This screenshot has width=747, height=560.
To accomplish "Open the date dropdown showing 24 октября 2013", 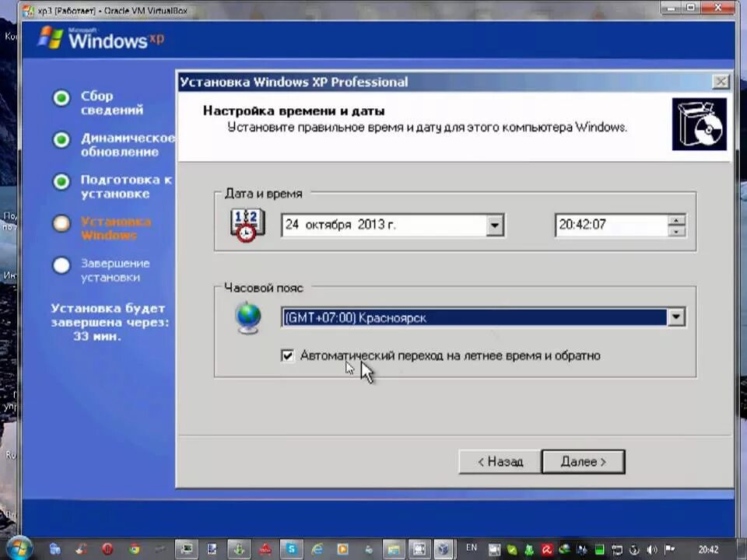I will (x=495, y=226).
